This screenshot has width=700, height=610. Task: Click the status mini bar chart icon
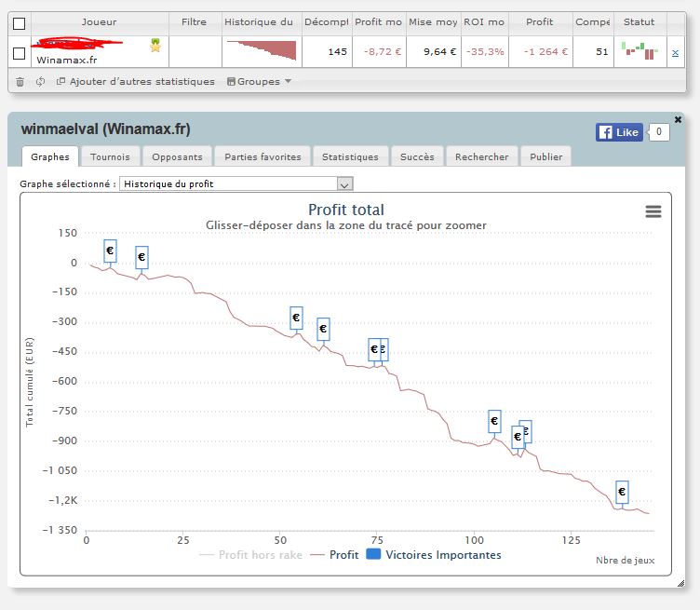639,51
